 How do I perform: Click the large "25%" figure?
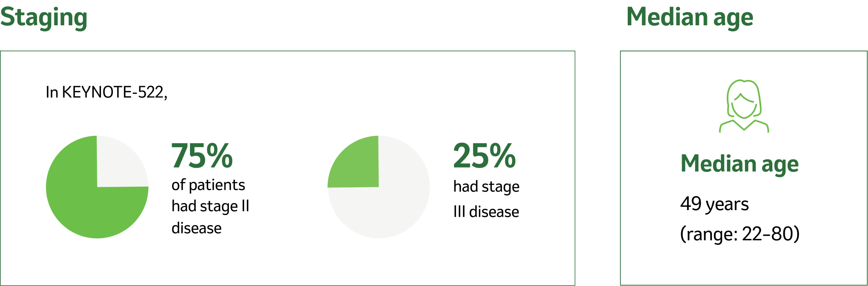click(x=484, y=156)
